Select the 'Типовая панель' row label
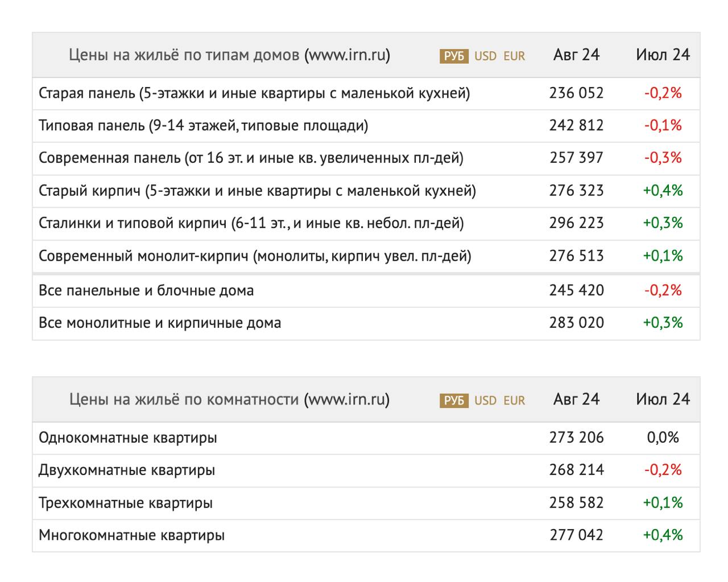This screenshot has height=582, width=728. coord(203,126)
